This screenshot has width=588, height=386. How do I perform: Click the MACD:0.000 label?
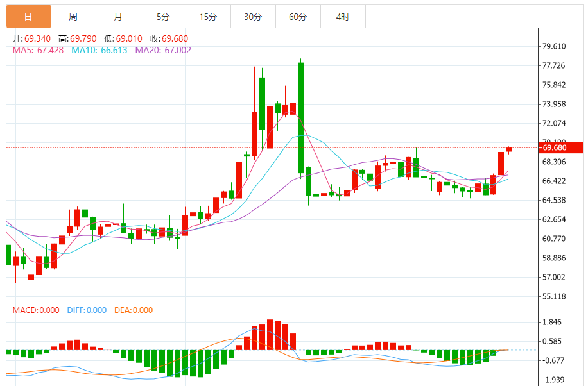pyautogui.click(x=36, y=310)
